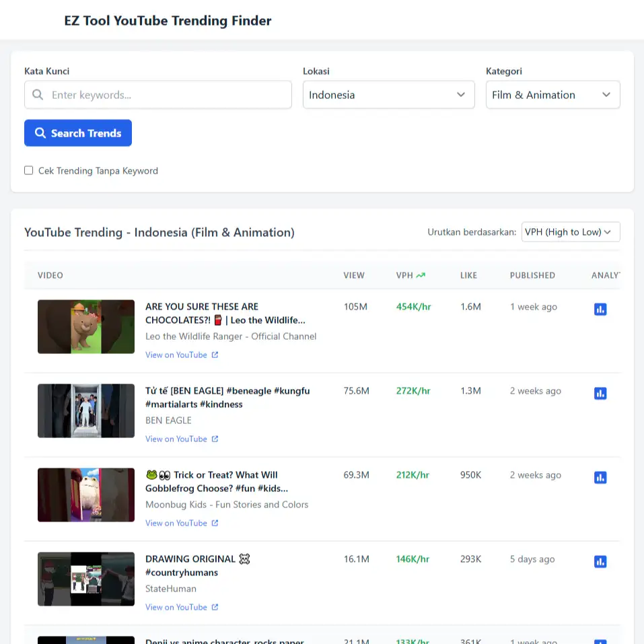Click the PUBLISHED column header
This screenshot has height=644, width=644.
coord(532,275)
